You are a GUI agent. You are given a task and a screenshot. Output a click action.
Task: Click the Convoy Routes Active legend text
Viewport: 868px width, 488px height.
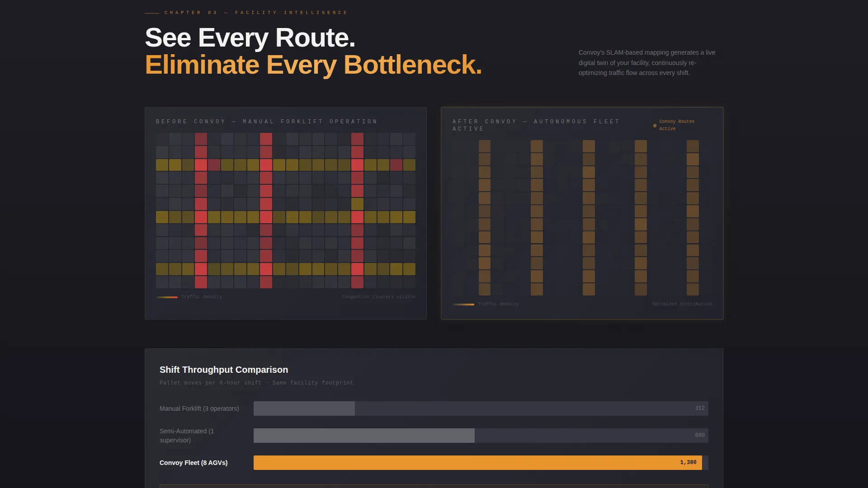tap(677, 125)
